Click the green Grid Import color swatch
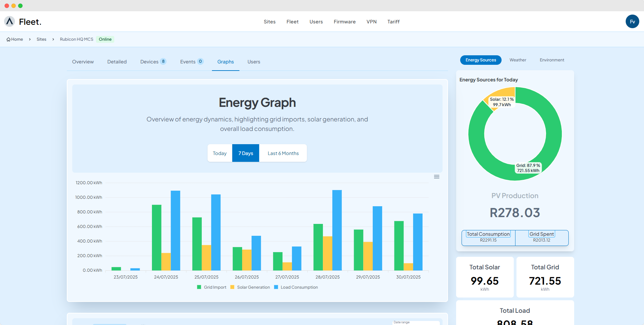 199,287
